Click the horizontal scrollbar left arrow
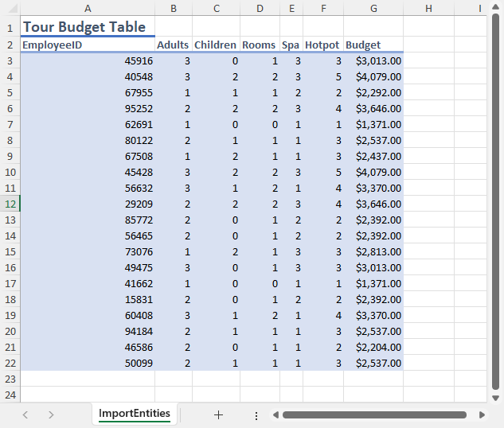The width and height of the screenshot is (504, 428). (x=275, y=414)
